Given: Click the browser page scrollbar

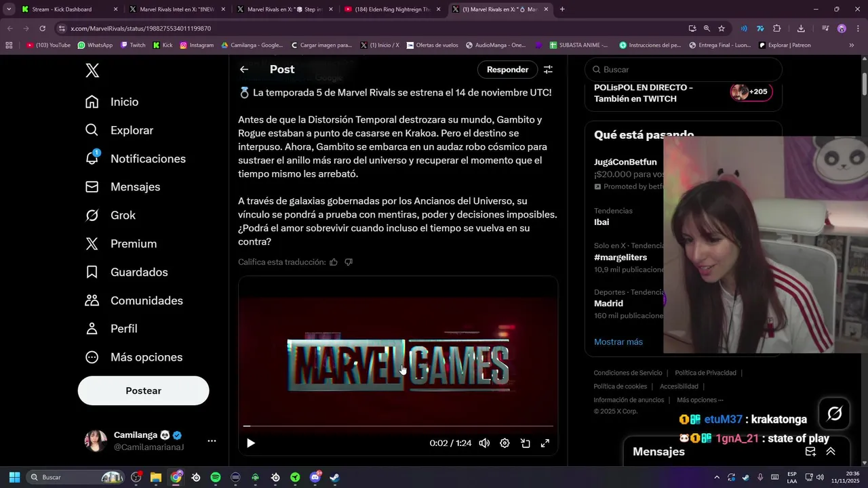Looking at the screenshot, I should 865,83.
